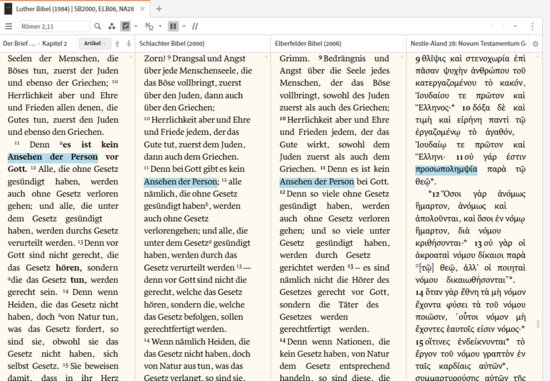This screenshot has height=381, width=550.
Task: Select the Schlachter Bibel (2000) column header
Action: pos(172,44)
